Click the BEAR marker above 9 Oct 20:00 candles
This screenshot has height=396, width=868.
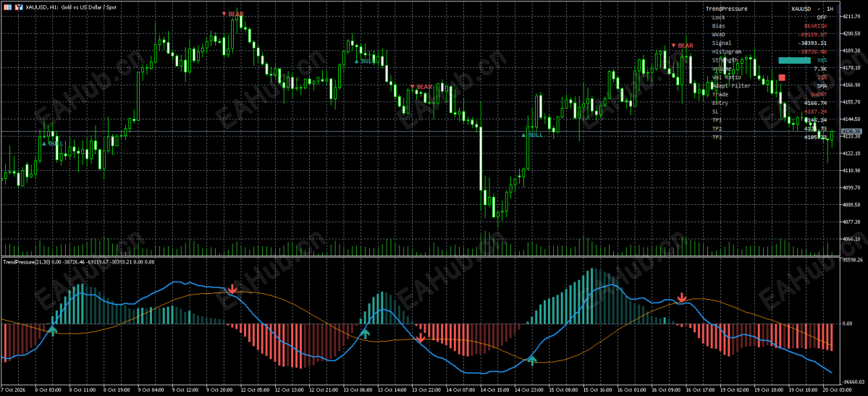coord(232,13)
